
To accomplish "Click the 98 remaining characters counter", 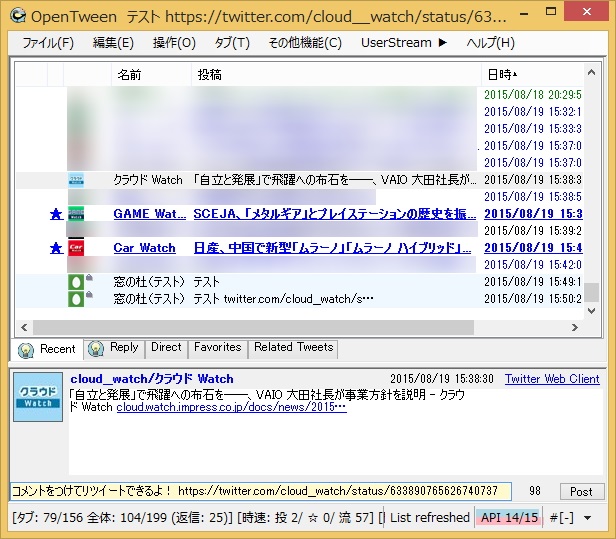I will (535, 491).
